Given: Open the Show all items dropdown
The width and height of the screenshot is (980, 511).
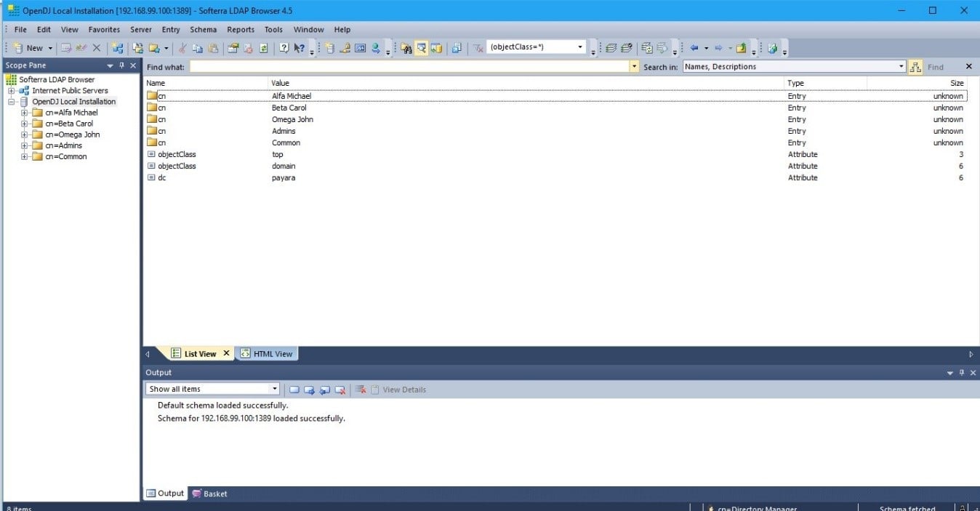Looking at the screenshot, I should point(274,389).
